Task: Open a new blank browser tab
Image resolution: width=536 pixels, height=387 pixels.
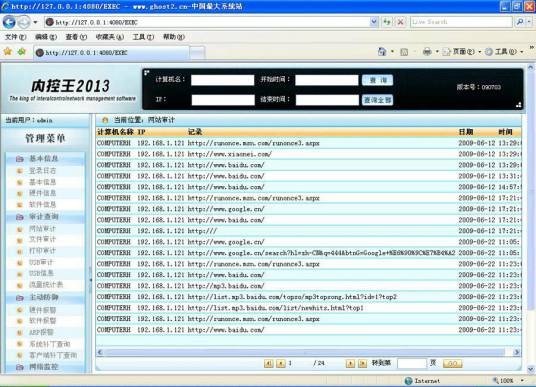Action: pos(197,53)
